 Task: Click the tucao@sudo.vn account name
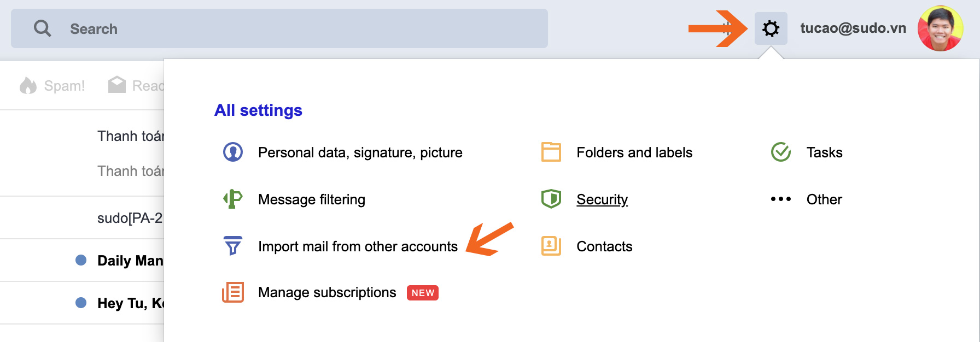(853, 28)
